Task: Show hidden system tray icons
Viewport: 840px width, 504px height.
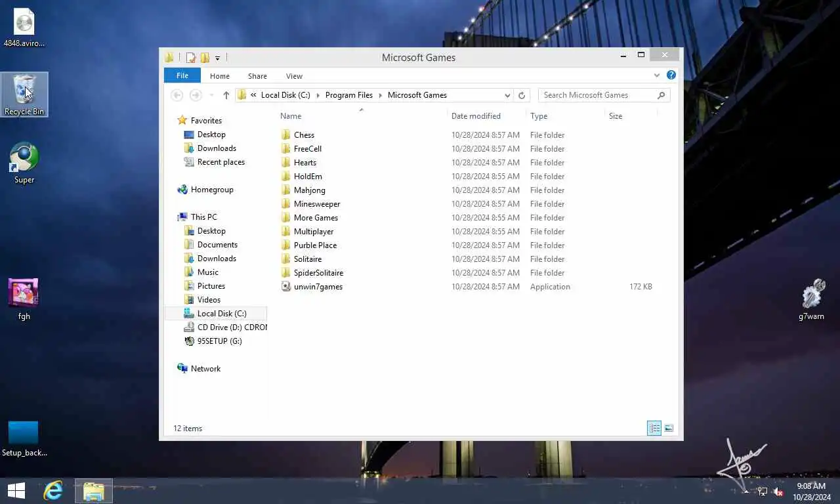Action: click(746, 492)
